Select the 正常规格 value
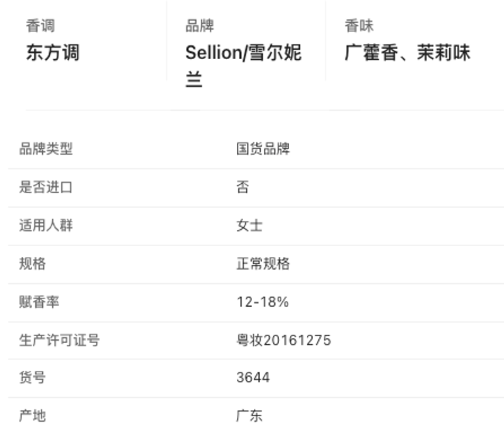Viewport: 504px width, 435px height. pyautogui.click(x=263, y=263)
